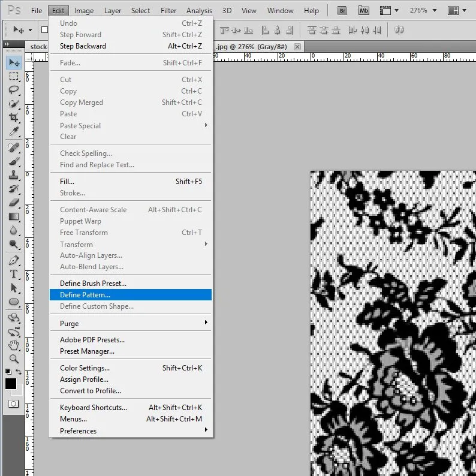Select the Crop tool
The height and width of the screenshot is (476, 476).
pyautogui.click(x=14, y=118)
